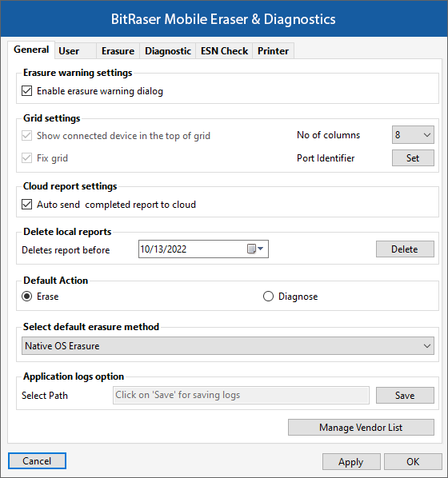448x478 pixels.
Task: Click the Deletes report before label
Action: [x=66, y=250]
